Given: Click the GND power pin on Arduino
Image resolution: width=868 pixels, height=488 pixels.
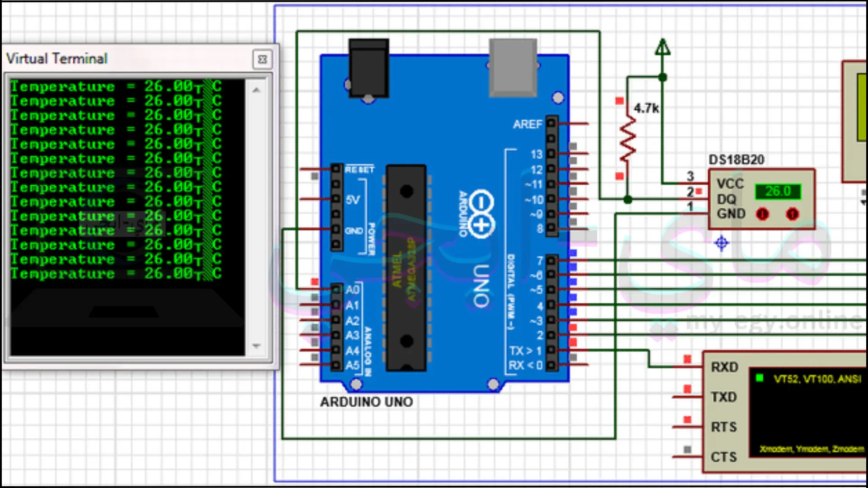Looking at the screenshot, I should tap(336, 230).
